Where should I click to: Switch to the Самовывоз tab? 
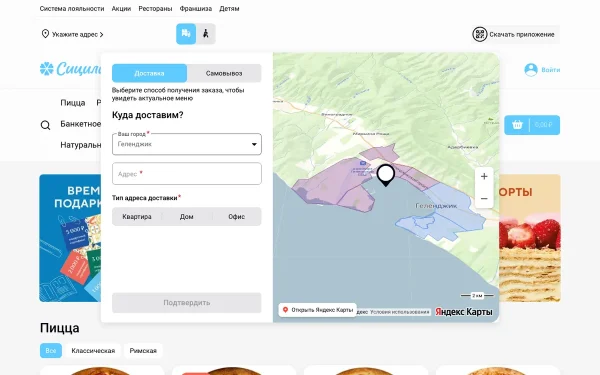pyautogui.click(x=224, y=73)
